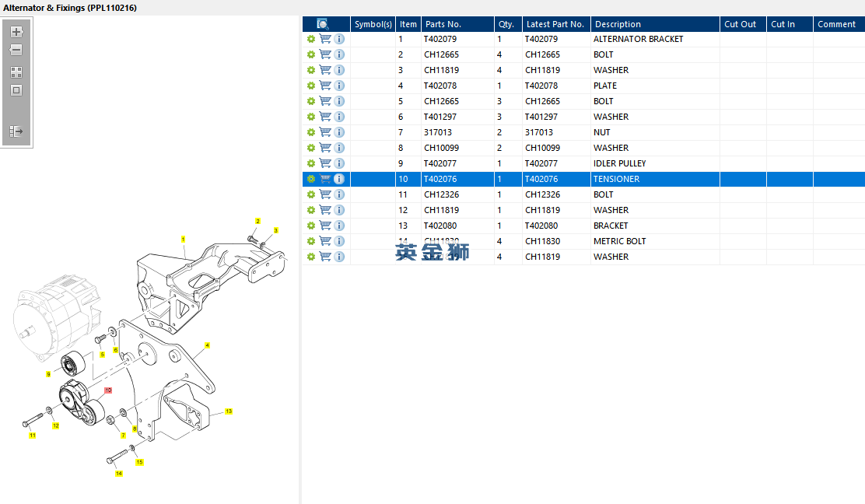Add T401297 WASHER to cart
The height and width of the screenshot is (504, 865).
[325, 117]
